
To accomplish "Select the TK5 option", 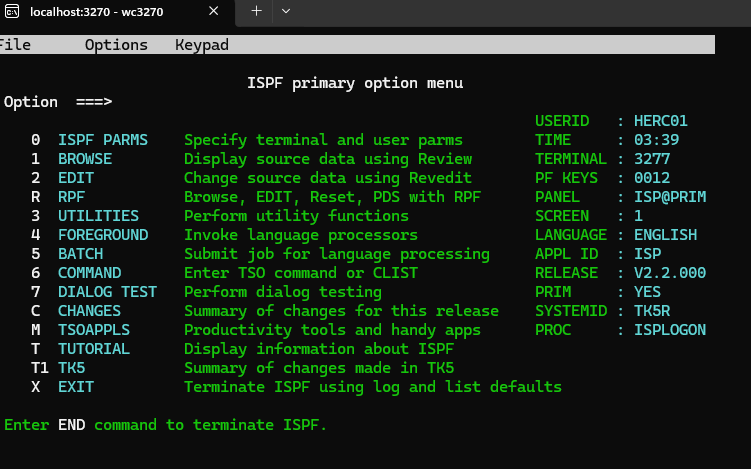I will (x=71, y=368).
